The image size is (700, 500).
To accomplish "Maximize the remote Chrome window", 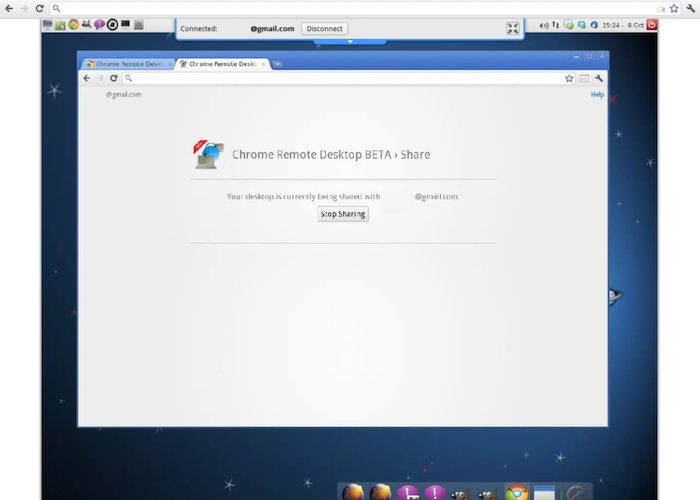I will tap(589, 56).
